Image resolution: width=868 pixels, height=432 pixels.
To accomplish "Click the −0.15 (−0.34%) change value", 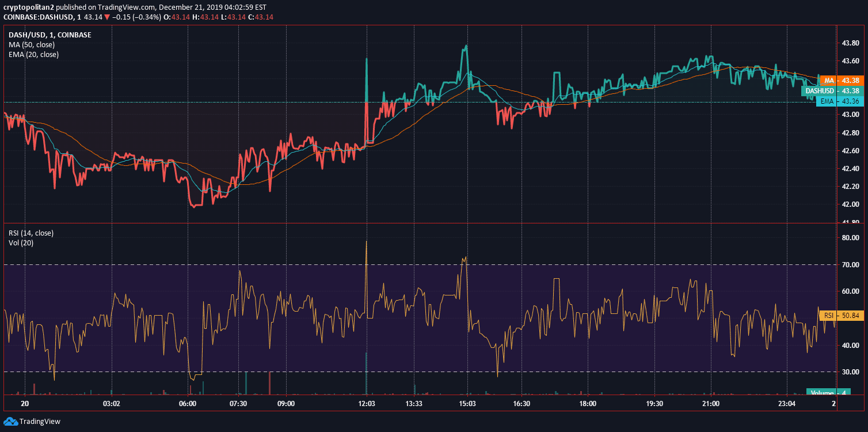I will [x=136, y=17].
